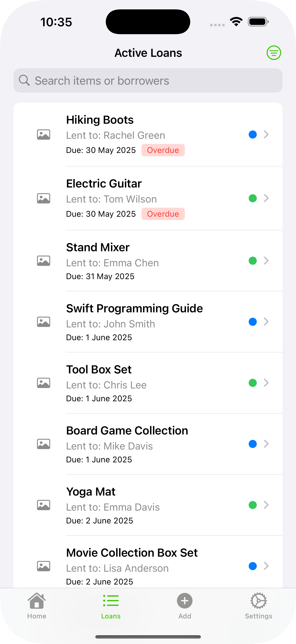This screenshot has height=644, width=296.
Task: Tap the magnifying glass search icon
Action: click(x=24, y=80)
